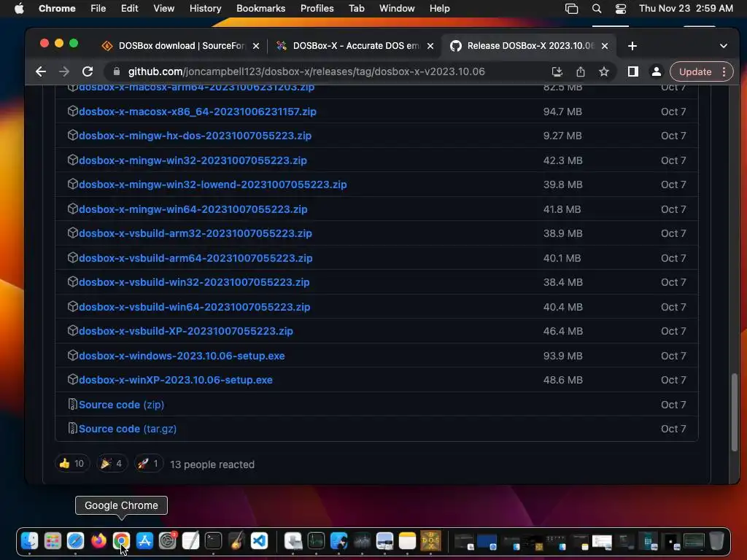
Task: Open Chrome profile avatar
Action: click(656, 71)
